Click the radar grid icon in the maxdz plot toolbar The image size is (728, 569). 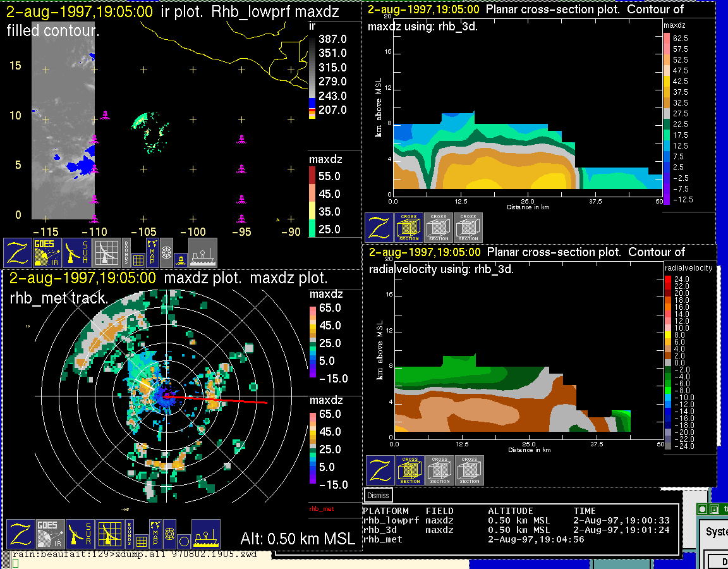coord(109,534)
